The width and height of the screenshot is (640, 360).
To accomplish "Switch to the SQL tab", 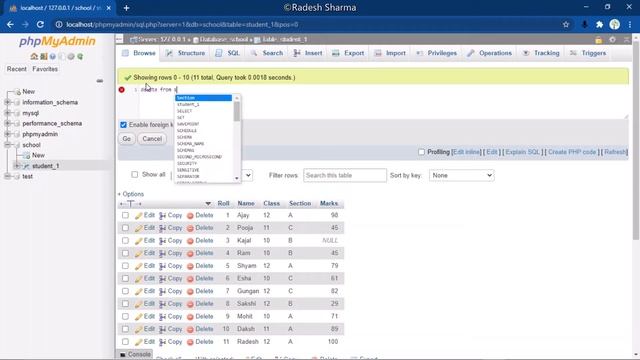I will click(x=228, y=53).
